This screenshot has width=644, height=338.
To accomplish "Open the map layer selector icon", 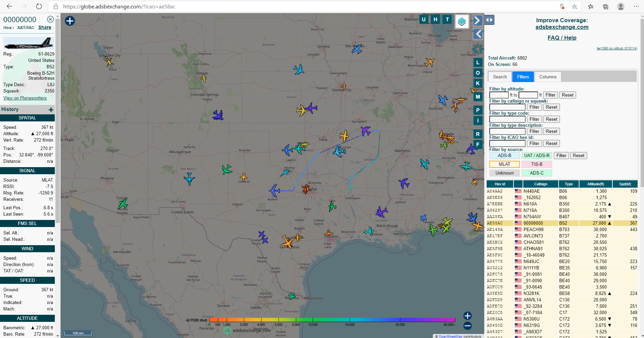I will (462, 22).
